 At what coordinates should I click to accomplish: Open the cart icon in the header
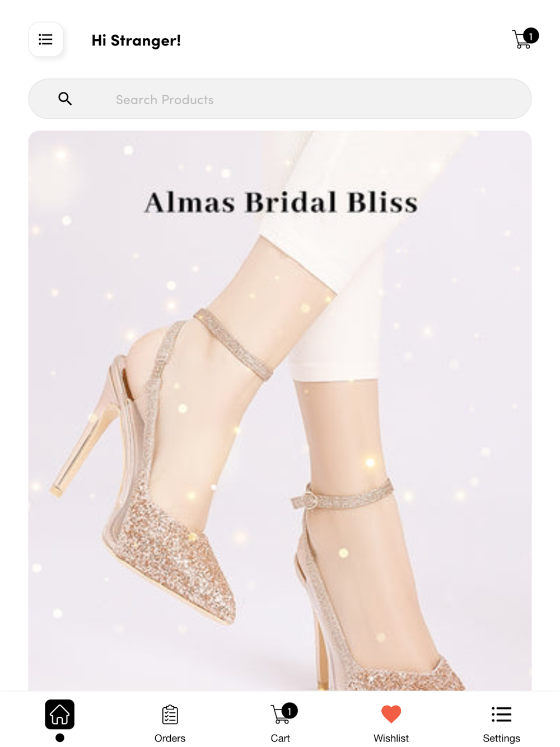click(x=522, y=40)
